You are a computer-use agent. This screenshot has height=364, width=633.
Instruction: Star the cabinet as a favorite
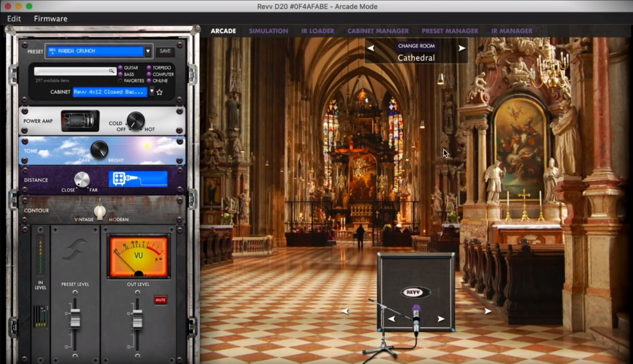coord(160,92)
